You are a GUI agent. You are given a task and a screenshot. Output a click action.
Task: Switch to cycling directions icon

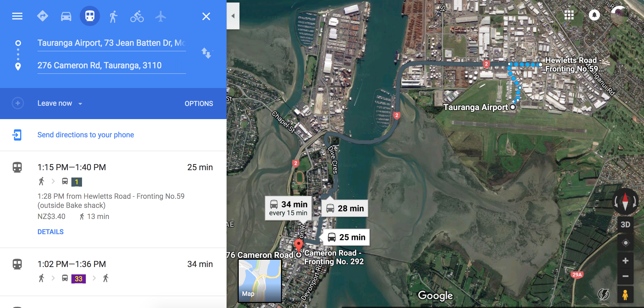tap(137, 16)
